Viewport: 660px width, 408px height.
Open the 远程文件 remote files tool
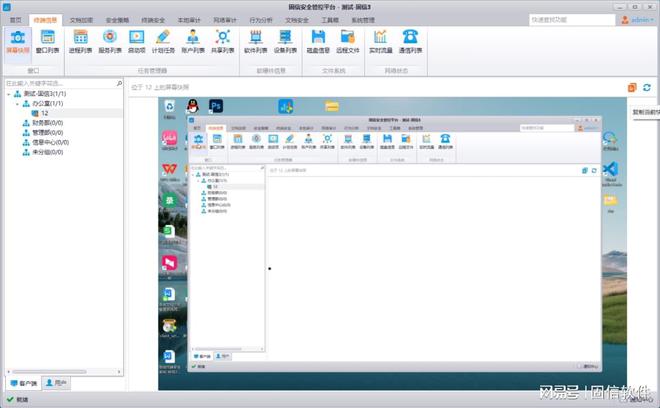pos(348,42)
